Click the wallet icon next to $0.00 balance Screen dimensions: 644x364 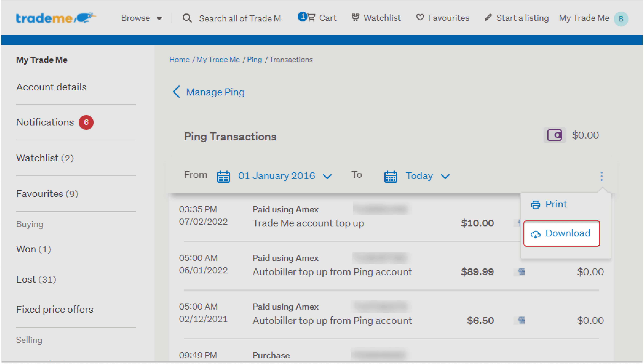pyautogui.click(x=554, y=135)
